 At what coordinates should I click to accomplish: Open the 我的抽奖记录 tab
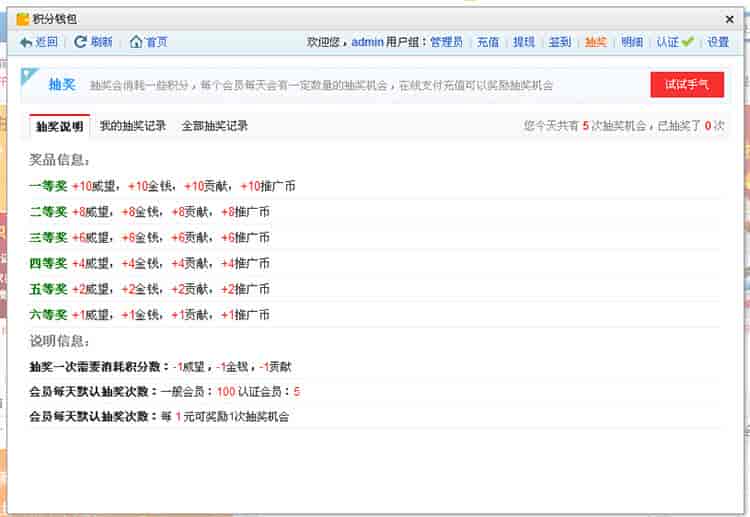coord(133,126)
